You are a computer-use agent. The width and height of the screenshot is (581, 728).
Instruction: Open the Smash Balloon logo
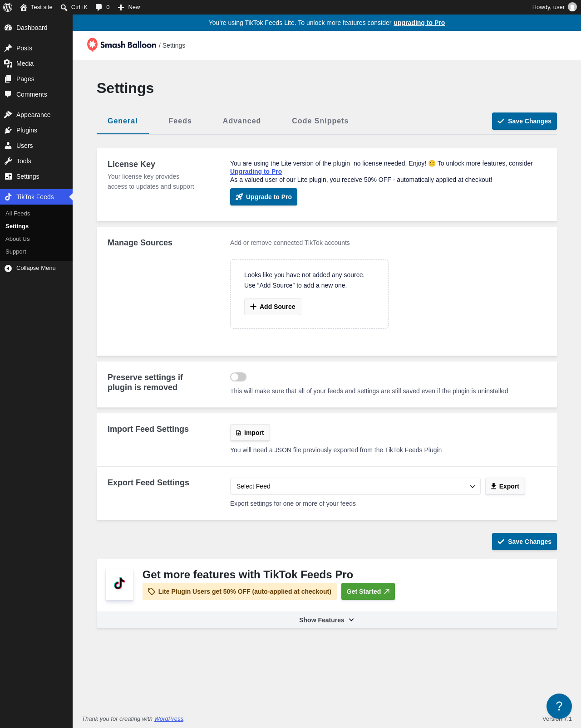coord(122,45)
